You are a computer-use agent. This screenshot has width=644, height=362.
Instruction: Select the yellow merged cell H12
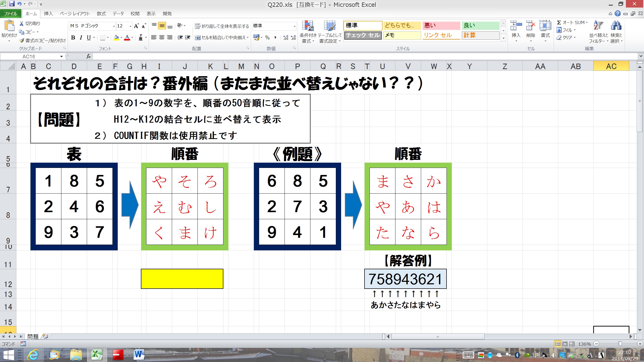coord(182,279)
